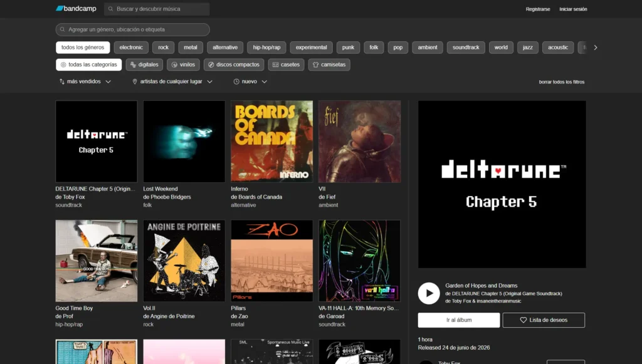
Task: Focus Agregar un género tag field
Action: [x=133, y=29]
